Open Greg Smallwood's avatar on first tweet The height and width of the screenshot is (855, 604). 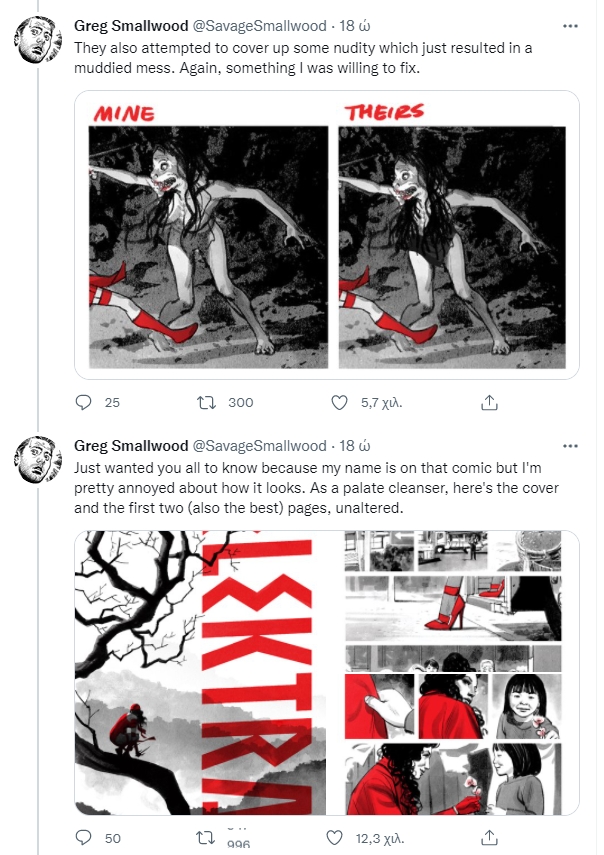click(37, 41)
